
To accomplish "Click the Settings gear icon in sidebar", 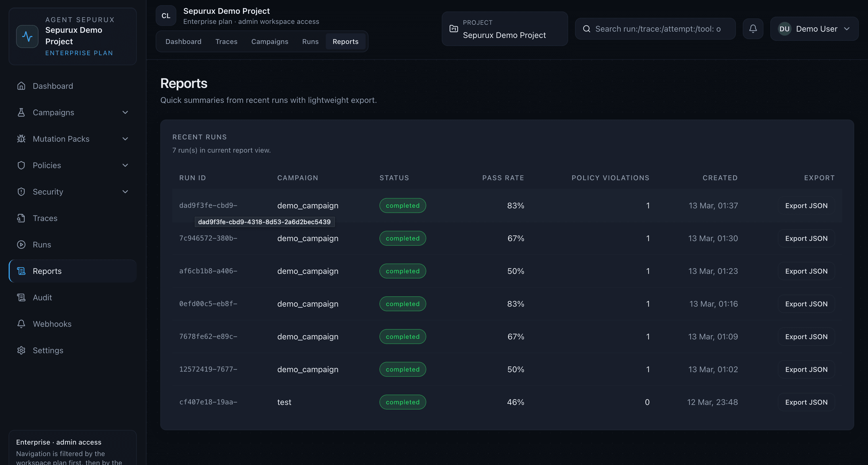I will pyautogui.click(x=21, y=350).
